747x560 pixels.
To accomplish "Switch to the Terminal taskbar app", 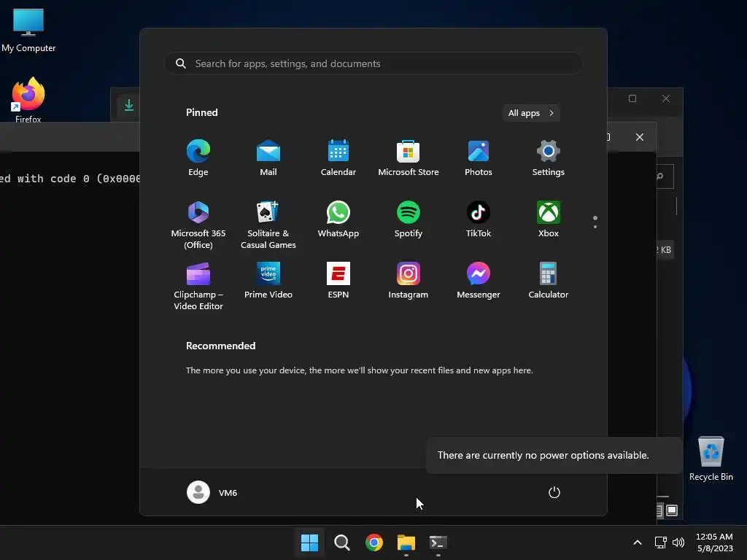I will point(438,542).
